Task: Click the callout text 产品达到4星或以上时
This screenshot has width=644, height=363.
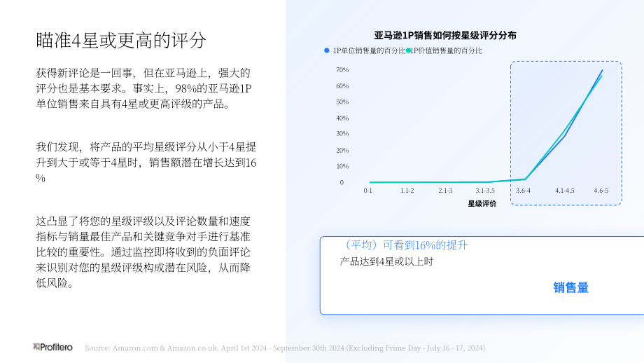Action: point(386,262)
